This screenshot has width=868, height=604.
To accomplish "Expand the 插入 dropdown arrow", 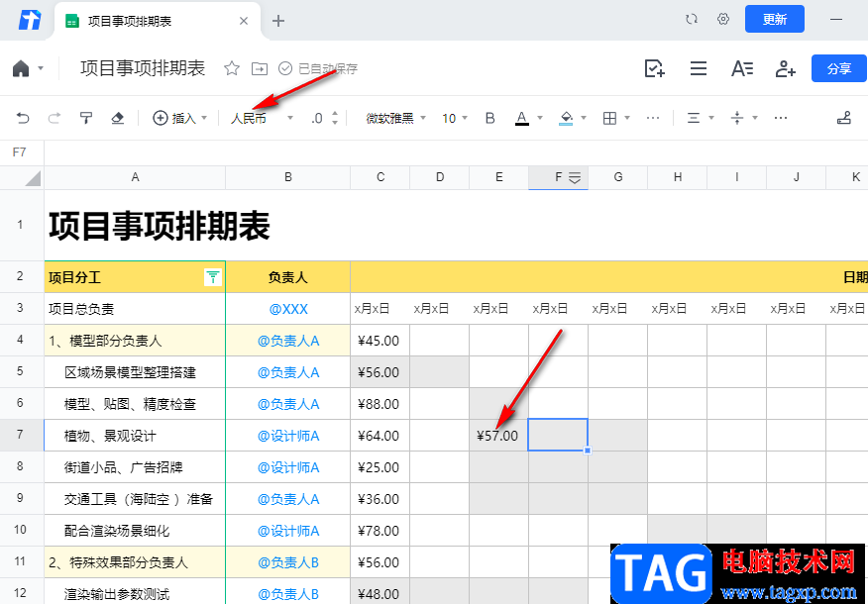I will click(x=204, y=118).
